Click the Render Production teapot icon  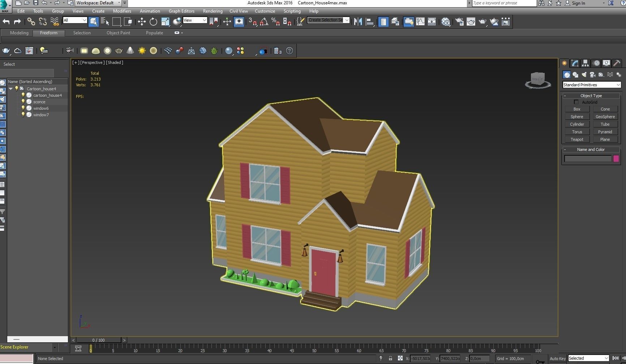(x=483, y=22)
